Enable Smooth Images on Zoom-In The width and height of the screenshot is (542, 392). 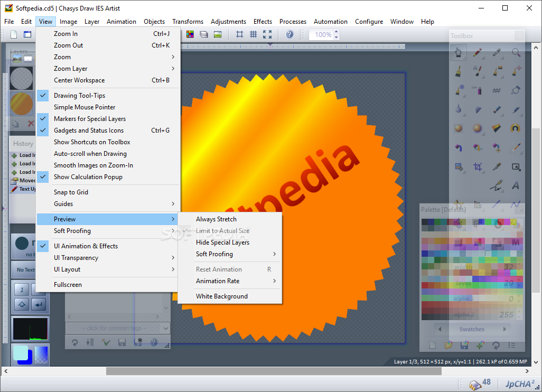point(108,165)
